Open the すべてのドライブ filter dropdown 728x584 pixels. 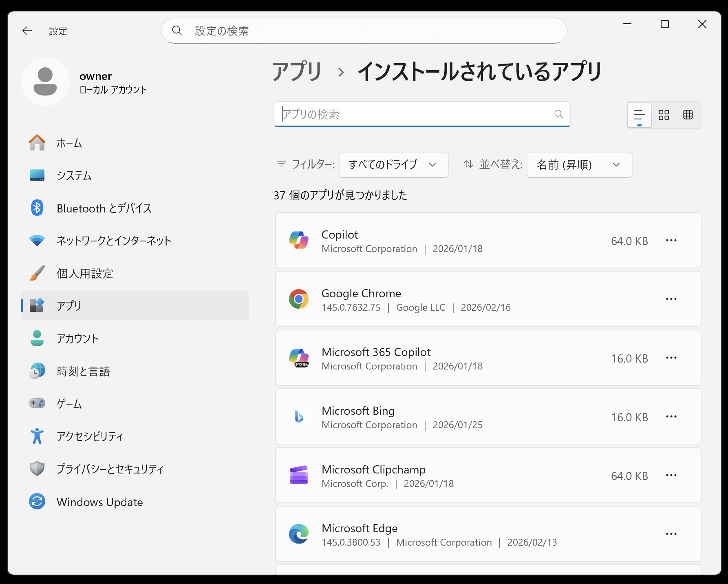pyautogui.click(x=393, y=165)
